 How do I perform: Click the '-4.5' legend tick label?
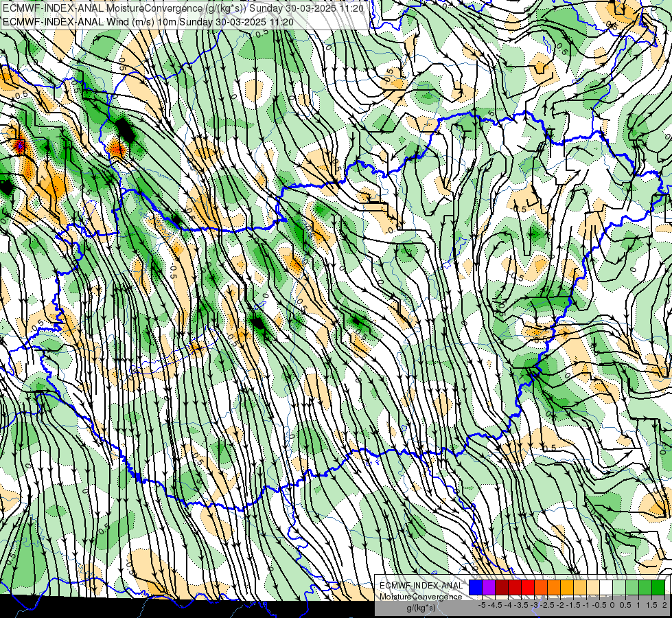click(x=495, y=605)
